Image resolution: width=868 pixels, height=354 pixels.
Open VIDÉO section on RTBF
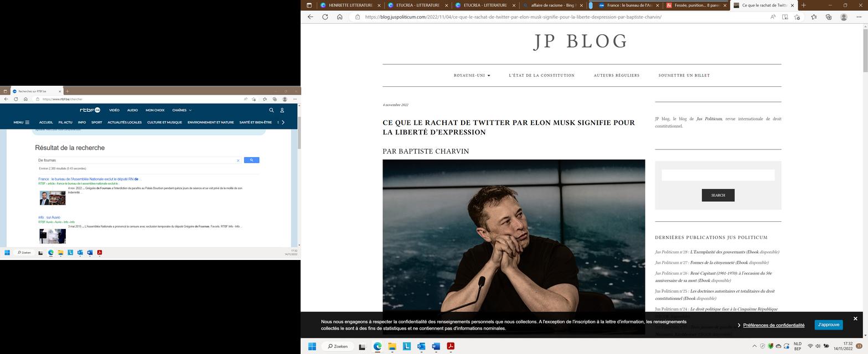(x=114, y=110)
